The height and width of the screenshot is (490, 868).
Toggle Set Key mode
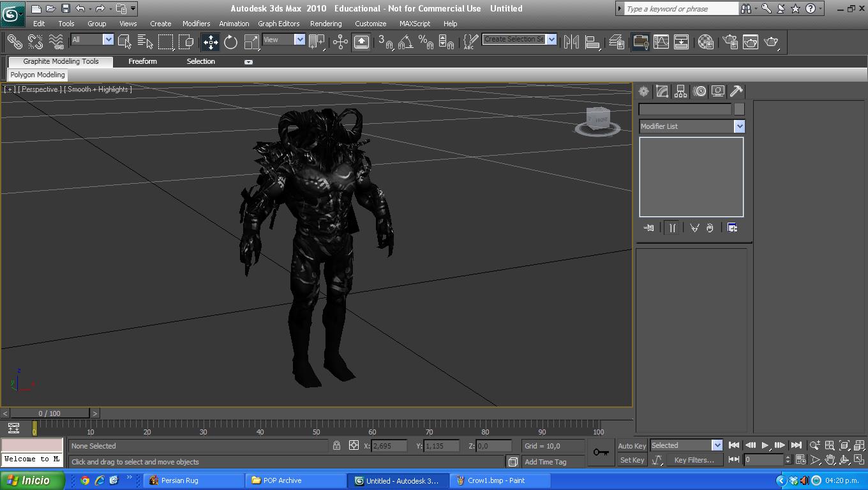click(x=632, y=460)
